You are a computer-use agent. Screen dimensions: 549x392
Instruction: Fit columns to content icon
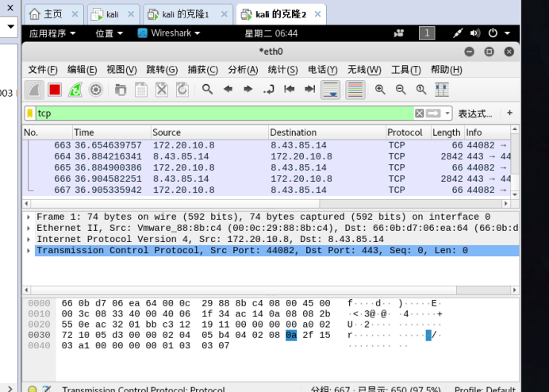(x=442, y=90)
